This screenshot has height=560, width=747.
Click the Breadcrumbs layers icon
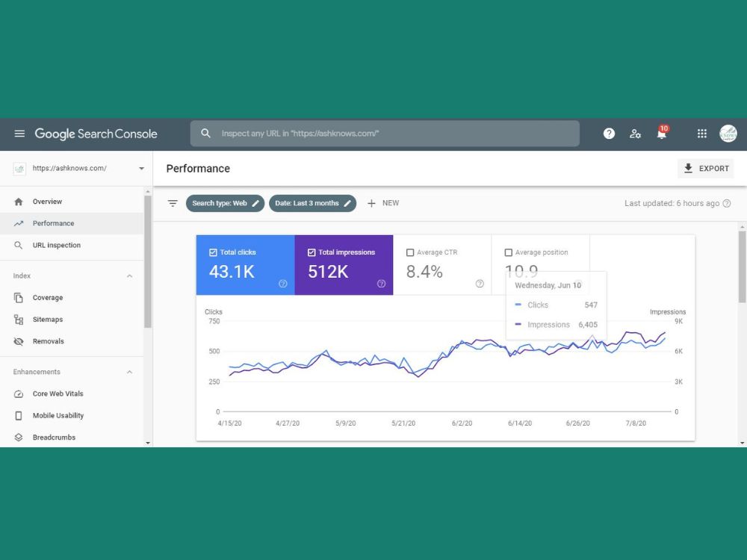(19, 437)
